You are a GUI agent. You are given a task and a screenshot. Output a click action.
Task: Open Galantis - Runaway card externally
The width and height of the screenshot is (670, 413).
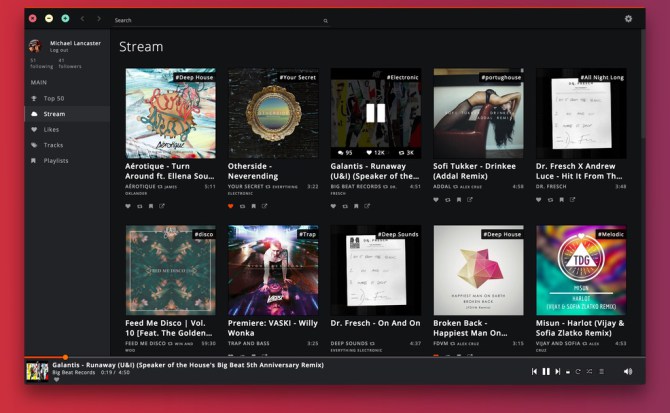[367, 206]
